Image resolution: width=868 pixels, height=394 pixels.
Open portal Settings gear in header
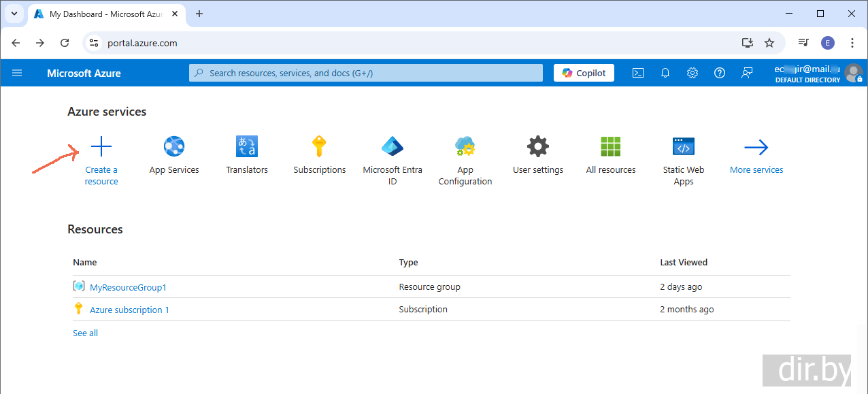[x=692, y=73]
